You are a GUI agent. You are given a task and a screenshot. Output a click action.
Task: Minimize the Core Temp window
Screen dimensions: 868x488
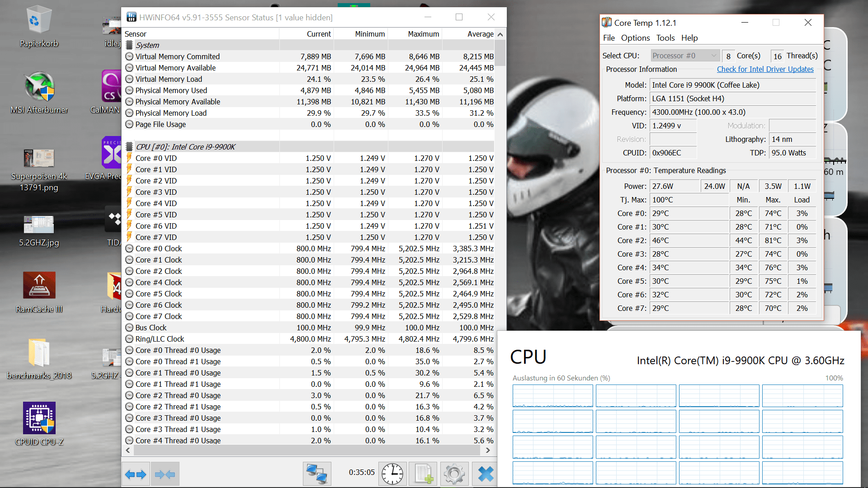pos(745,22)
